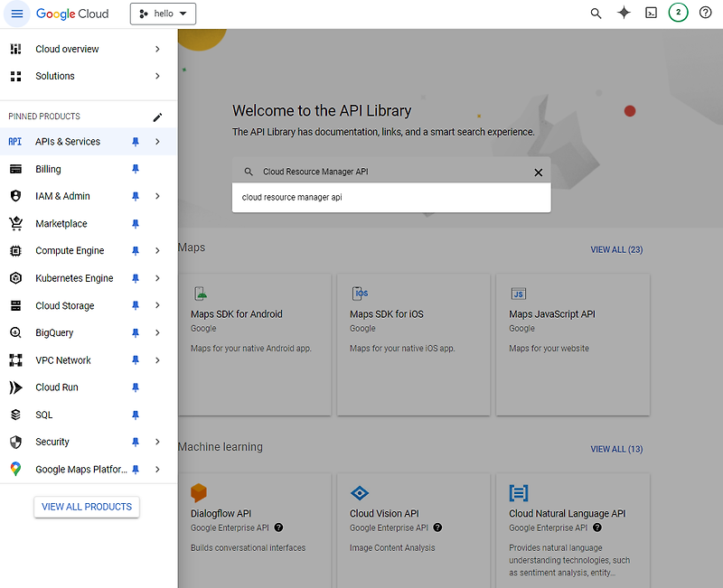Open the help question mark icon
The image size is (723, 588).
706,14
